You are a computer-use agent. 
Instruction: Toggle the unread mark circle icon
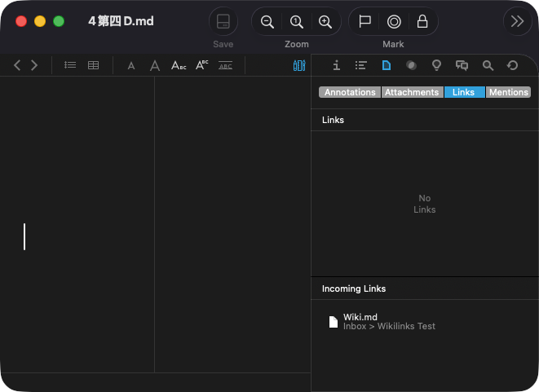394,22
